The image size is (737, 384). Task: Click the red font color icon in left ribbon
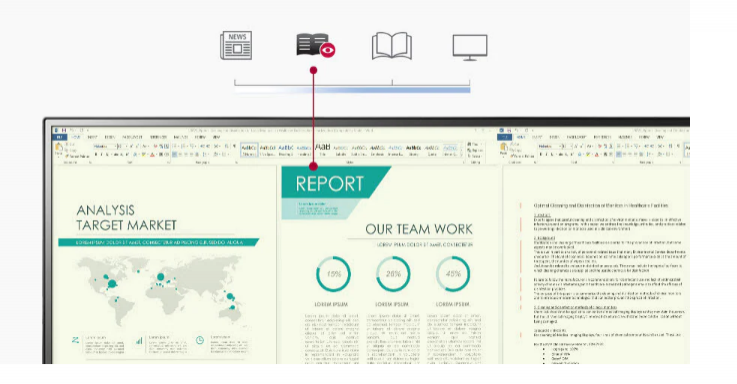tap(152, 155)
